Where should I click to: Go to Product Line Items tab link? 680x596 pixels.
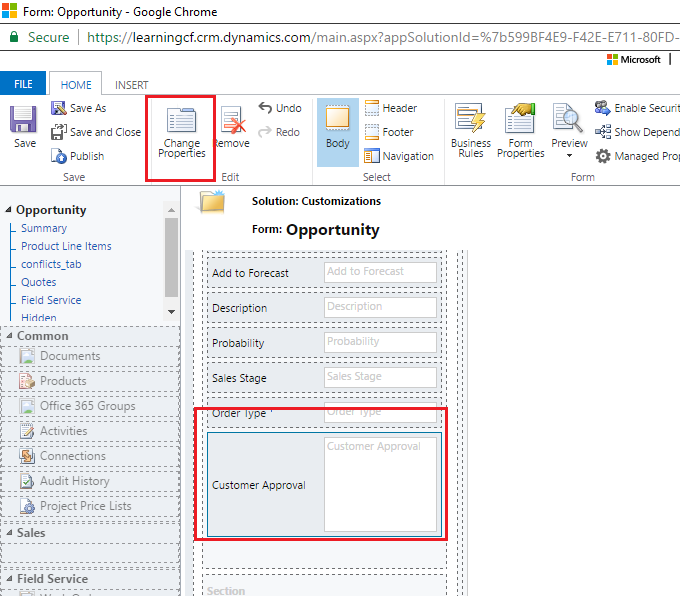(66, 246)
